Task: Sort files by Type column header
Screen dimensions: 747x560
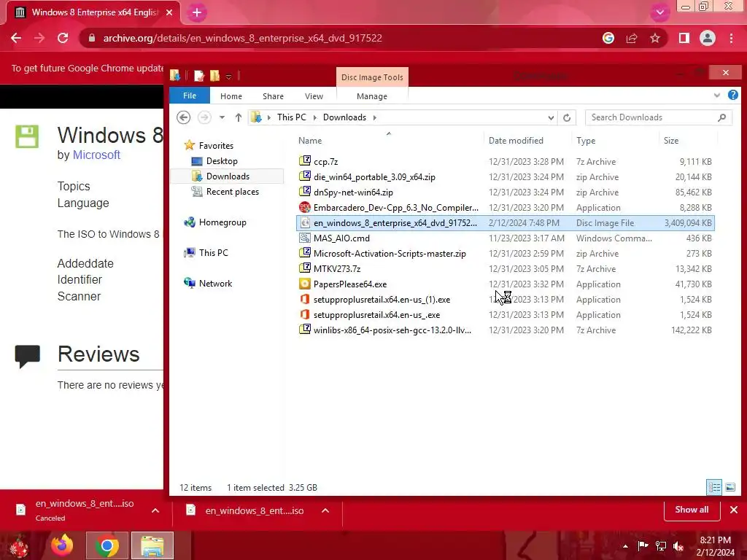Action: pos(586,141)
